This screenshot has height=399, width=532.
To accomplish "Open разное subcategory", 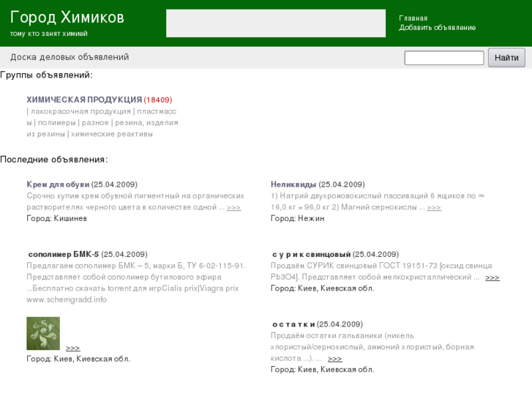I will (x=95, y=122).
